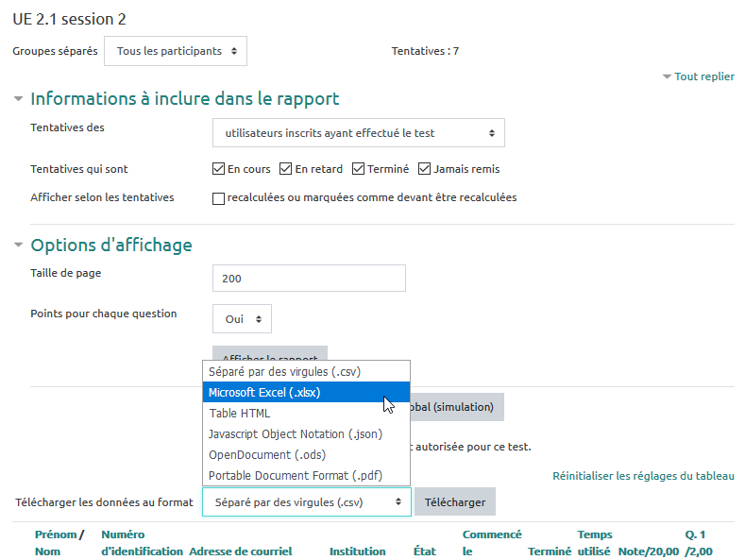Screen dimensions: 745x560
Task: Open the 'Tentatives des' dropdown
Action: pyautogui.click(x=358, y=133)
